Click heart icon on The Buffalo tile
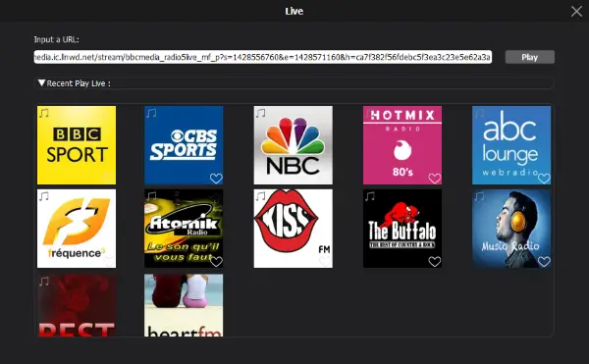 pyautogui.click(x=435, y=262)
